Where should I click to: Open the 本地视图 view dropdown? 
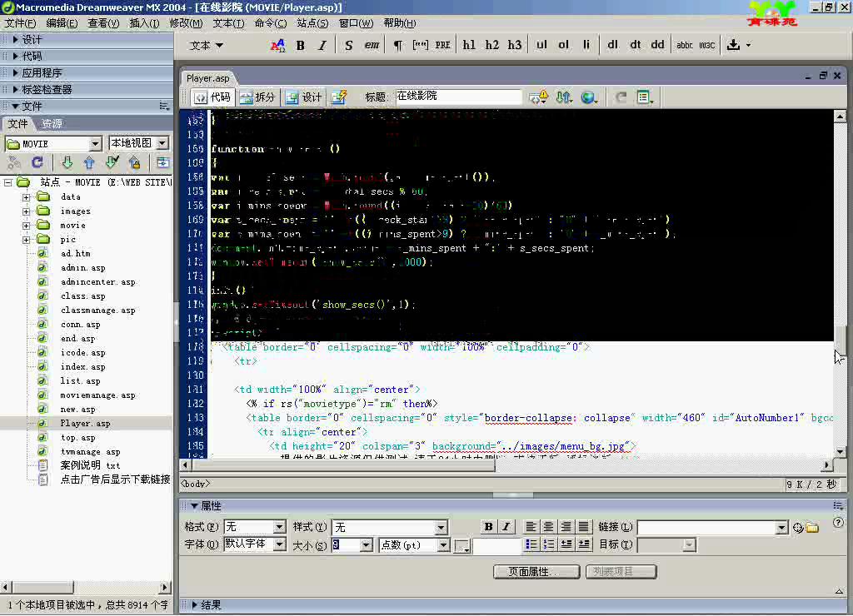click(162, 143)
